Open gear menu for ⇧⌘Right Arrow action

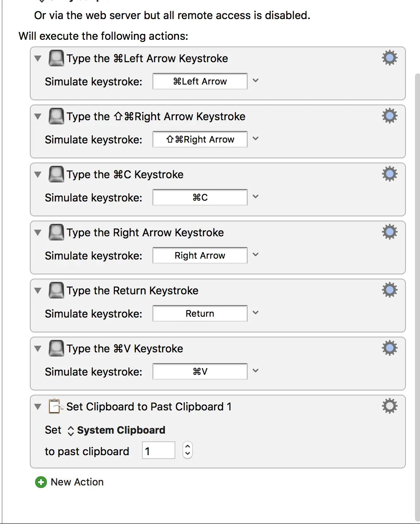389,116
